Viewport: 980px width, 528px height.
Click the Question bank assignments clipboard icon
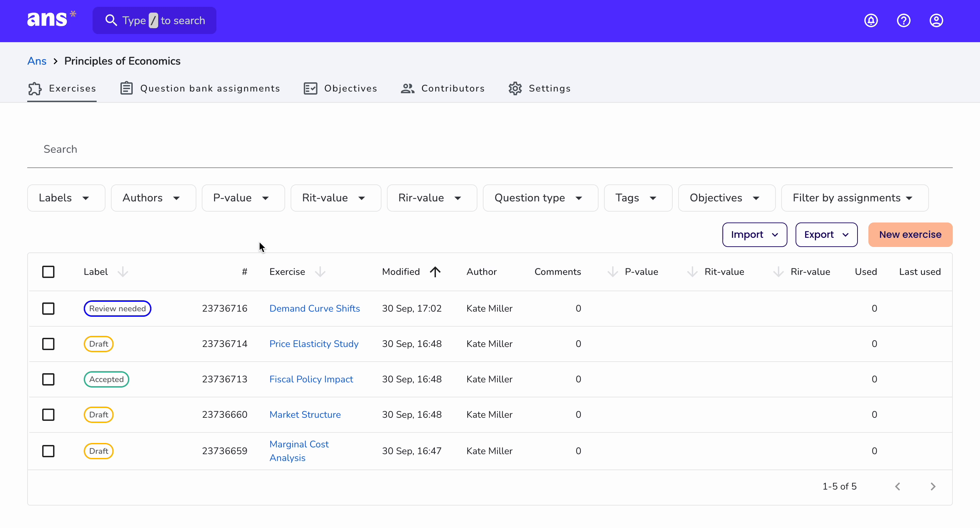126,88
